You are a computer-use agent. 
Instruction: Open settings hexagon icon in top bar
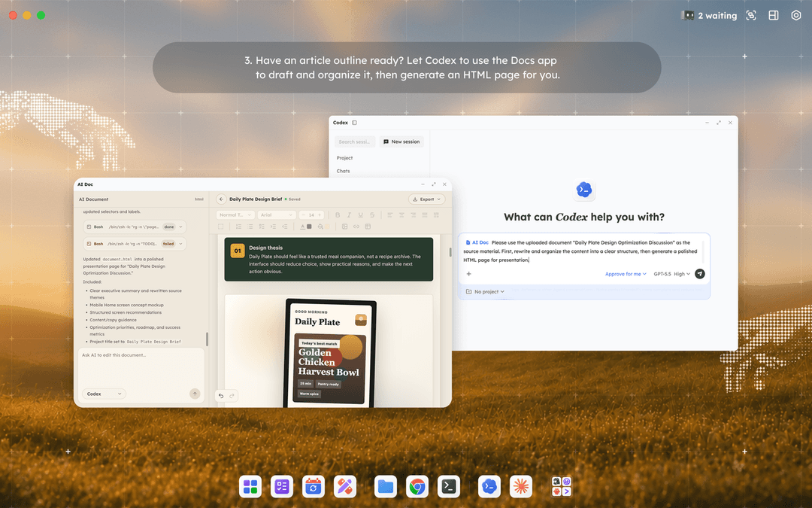tap(796, 16)
